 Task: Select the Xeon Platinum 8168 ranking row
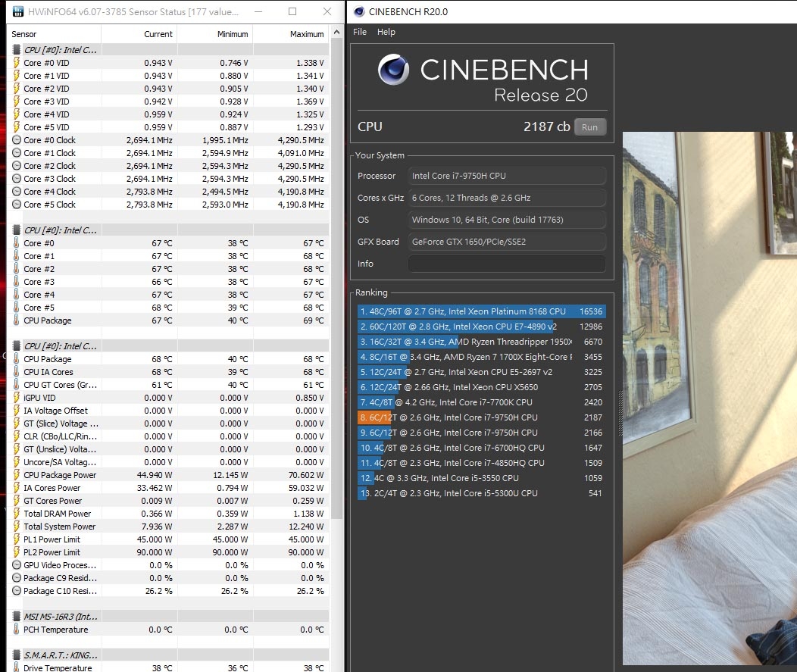[481, 311]
